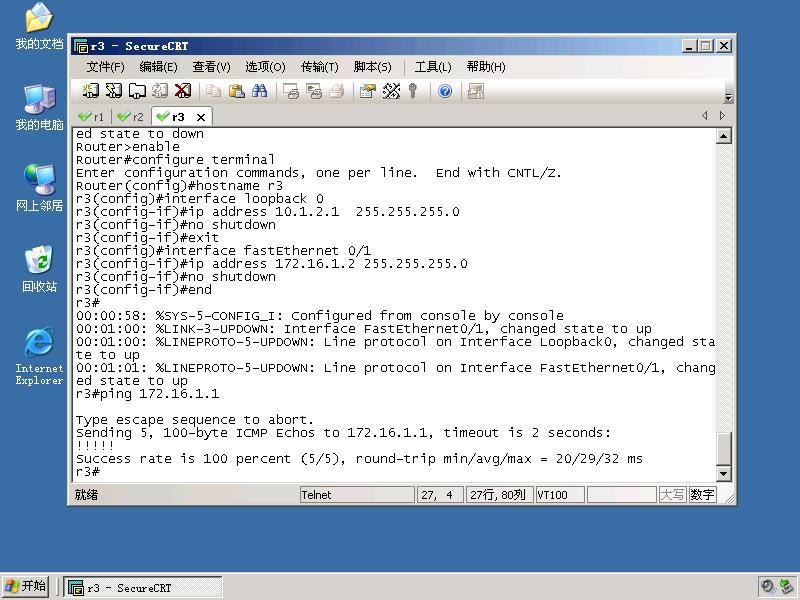
Task: Click '27行, 80列' status entry
Action: click(499, 494)
